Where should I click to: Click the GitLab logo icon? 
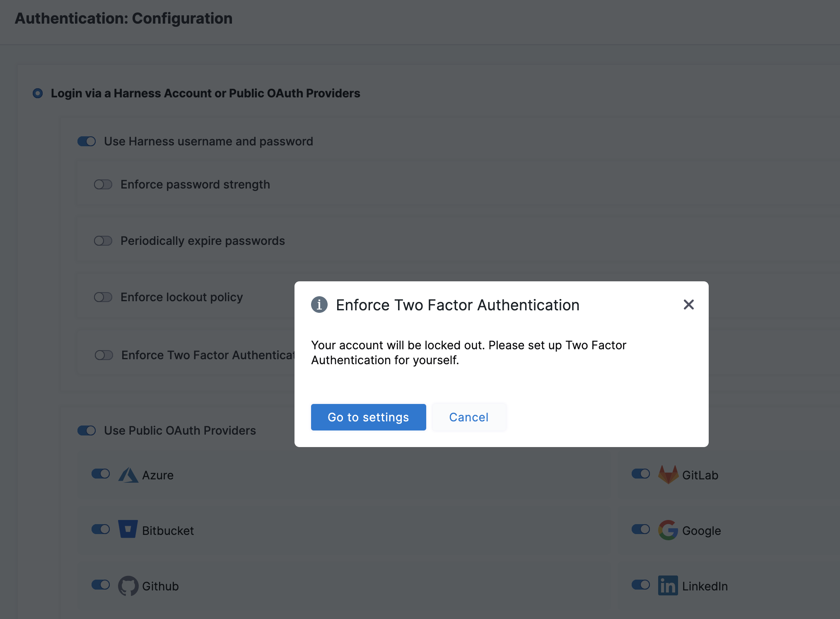coord(668,474)
